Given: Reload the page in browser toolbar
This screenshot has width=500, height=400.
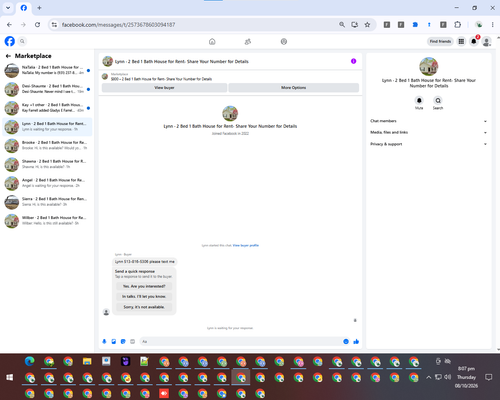Looking at the screenshot, I should (x=37, y=25).
